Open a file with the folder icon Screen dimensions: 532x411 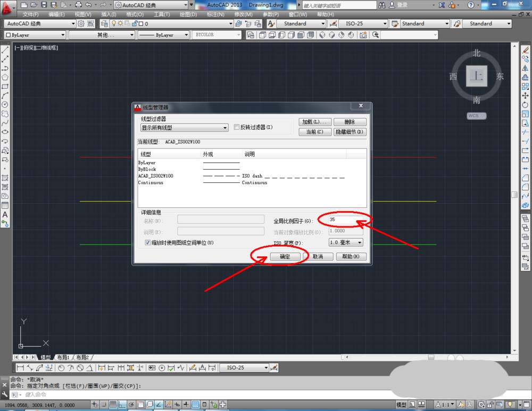pos(33,5)
